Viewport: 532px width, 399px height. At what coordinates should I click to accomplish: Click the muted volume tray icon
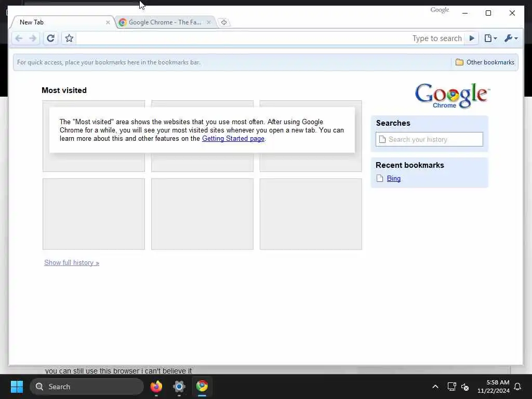point(465,387)
